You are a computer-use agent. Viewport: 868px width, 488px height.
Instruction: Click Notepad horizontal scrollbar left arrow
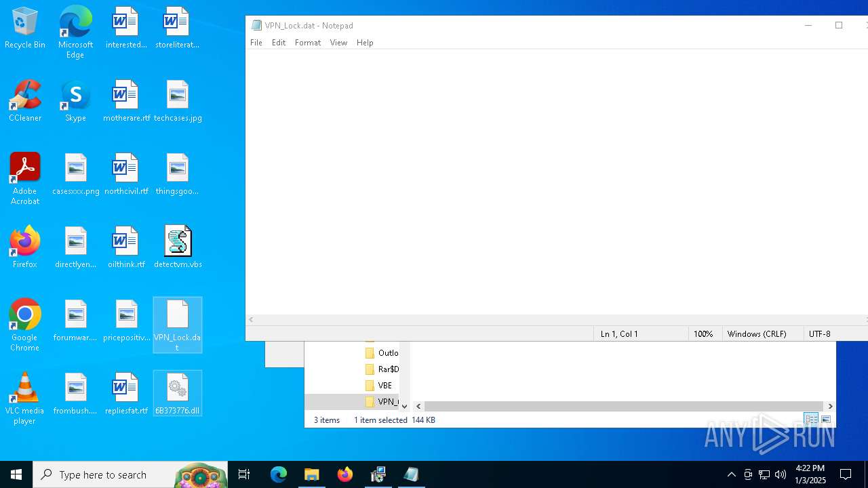click(252, 320)
